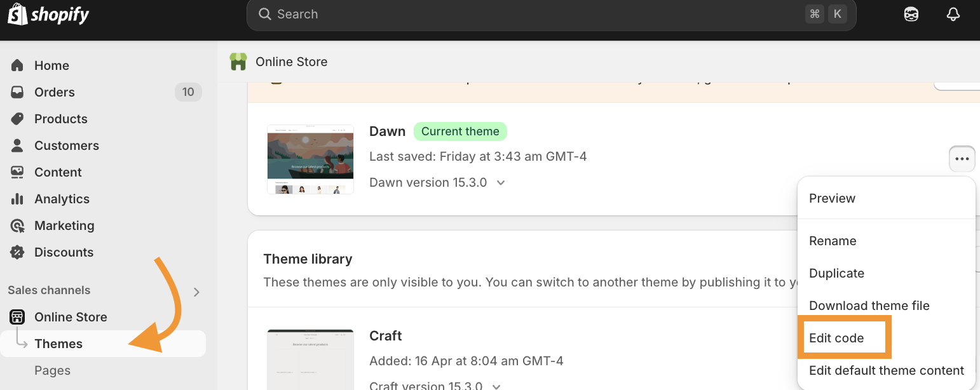Select Online Store in sidebar
This screenshot has height=390, width=980.
point(71,317)
